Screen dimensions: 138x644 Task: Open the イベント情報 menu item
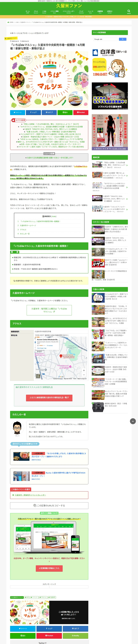(54, 12)
